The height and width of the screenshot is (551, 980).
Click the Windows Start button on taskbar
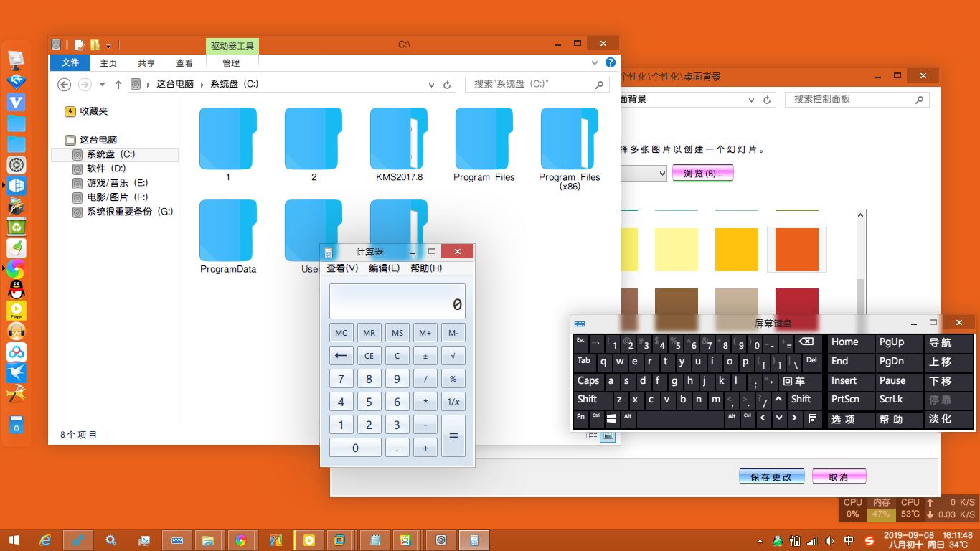point(14,540)
